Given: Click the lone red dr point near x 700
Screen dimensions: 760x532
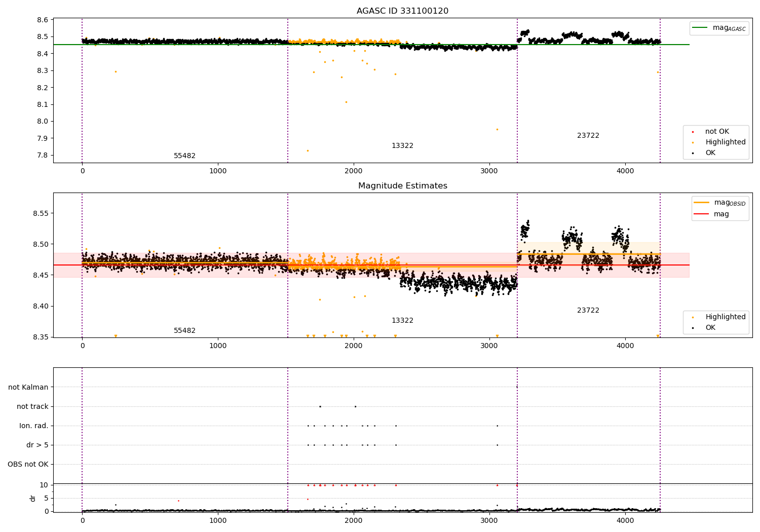Looking at the screenshot, I should pos(178,501).
